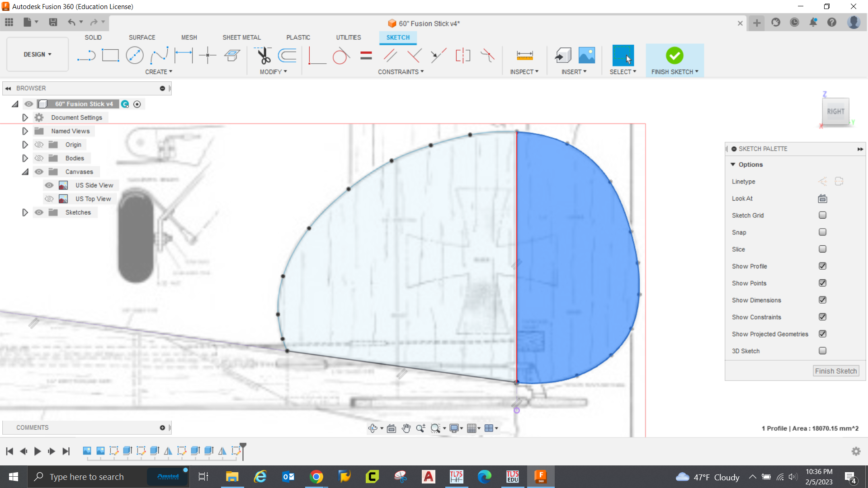This screenshot has height=488, width=868.
Task: Uncheck the Show Dimensions checkbox
Action: tap(822, 300)
